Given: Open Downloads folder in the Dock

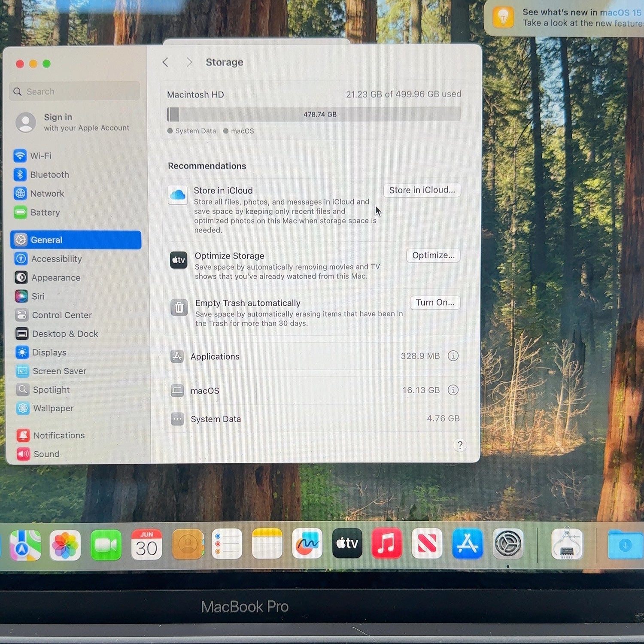Looking at the screenshot, I should tap(626, 544).
